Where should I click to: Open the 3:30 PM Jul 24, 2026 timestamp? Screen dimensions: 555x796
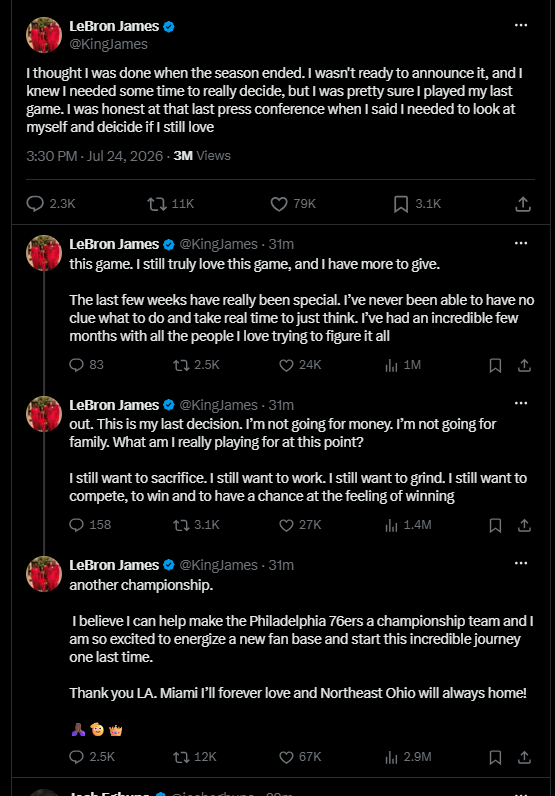(x=95, y=156)
